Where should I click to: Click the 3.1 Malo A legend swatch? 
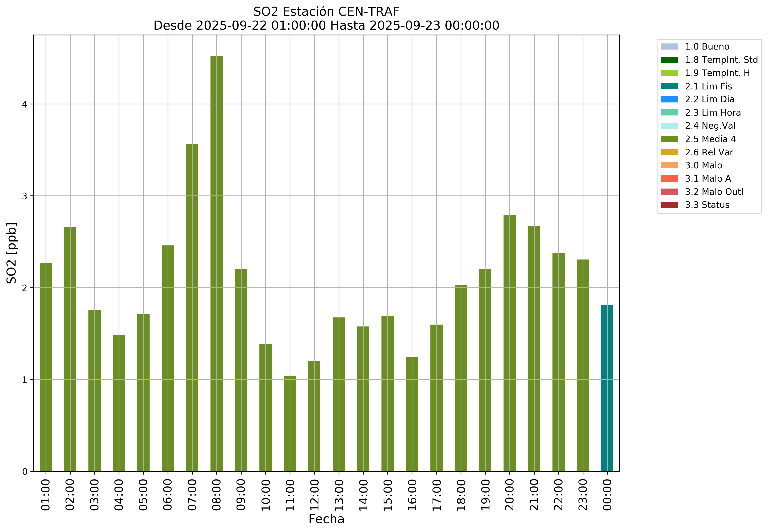click(x=669, y=179)
